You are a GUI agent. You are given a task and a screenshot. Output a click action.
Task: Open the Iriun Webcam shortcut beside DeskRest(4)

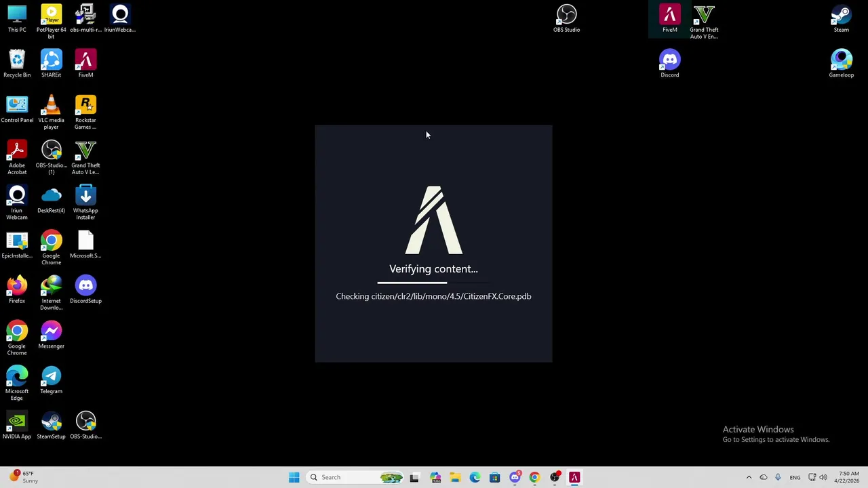pos(17,203)
